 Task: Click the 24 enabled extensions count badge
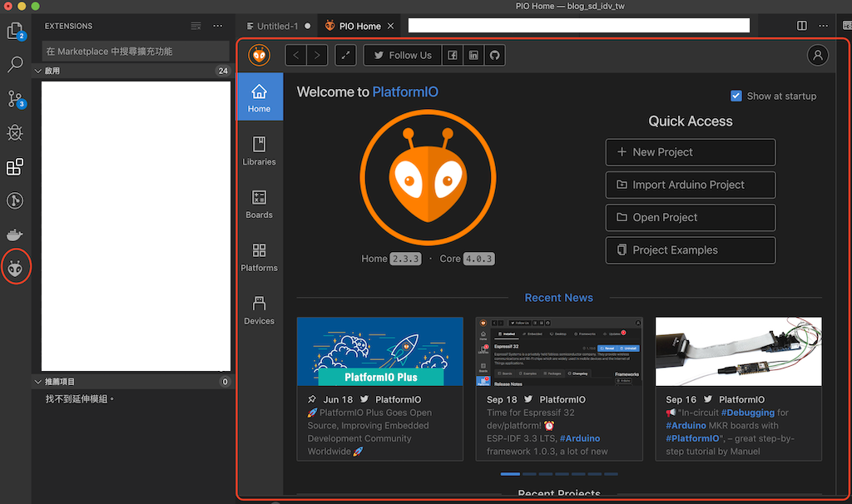pyautogui.click(x=223, y=71)
